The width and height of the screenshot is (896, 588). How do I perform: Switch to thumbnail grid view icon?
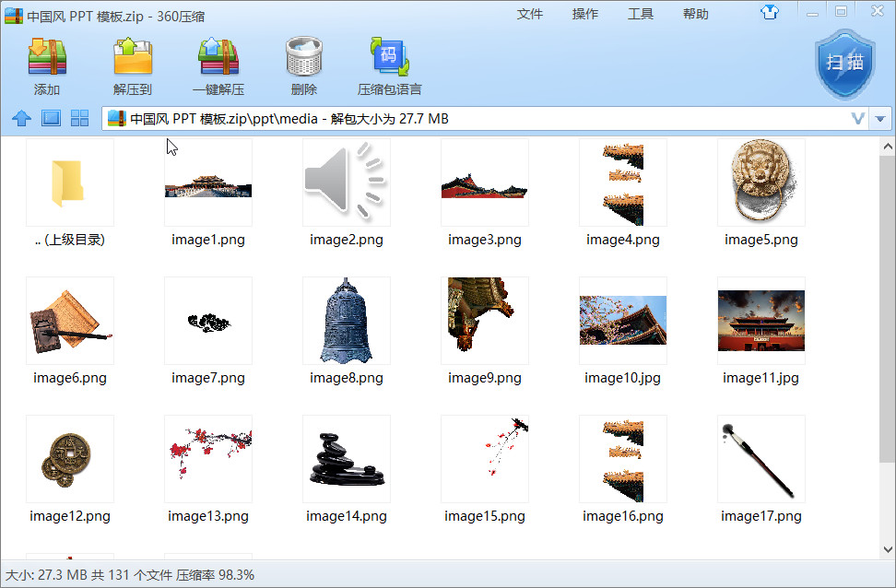[79, 118]
